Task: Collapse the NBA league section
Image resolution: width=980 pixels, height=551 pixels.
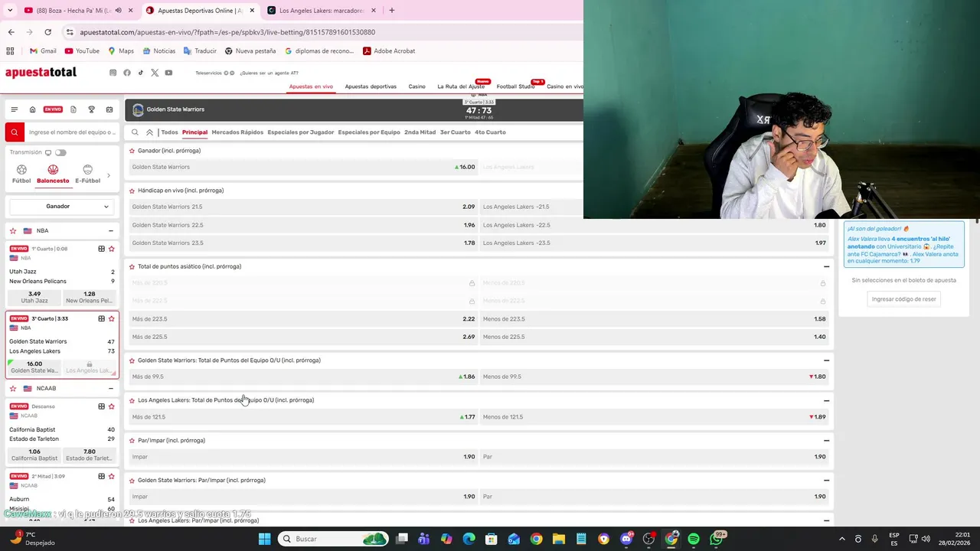Action: click(x=111, y=230)
